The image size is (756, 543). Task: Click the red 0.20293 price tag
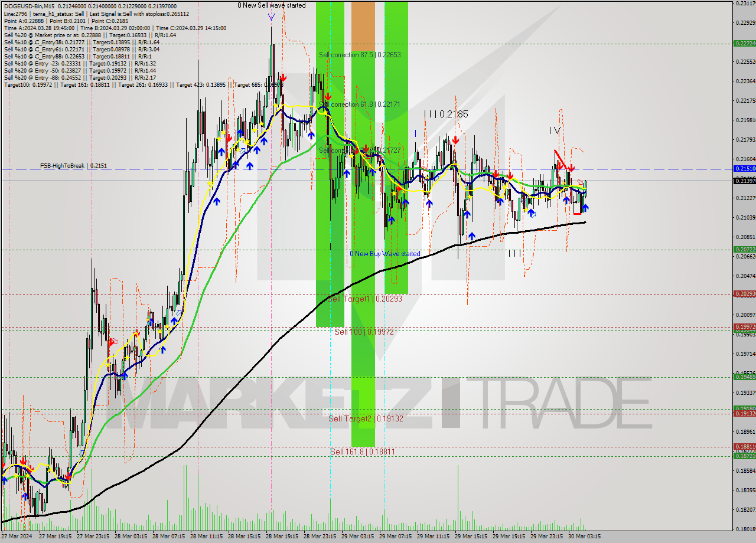(744, 293)
